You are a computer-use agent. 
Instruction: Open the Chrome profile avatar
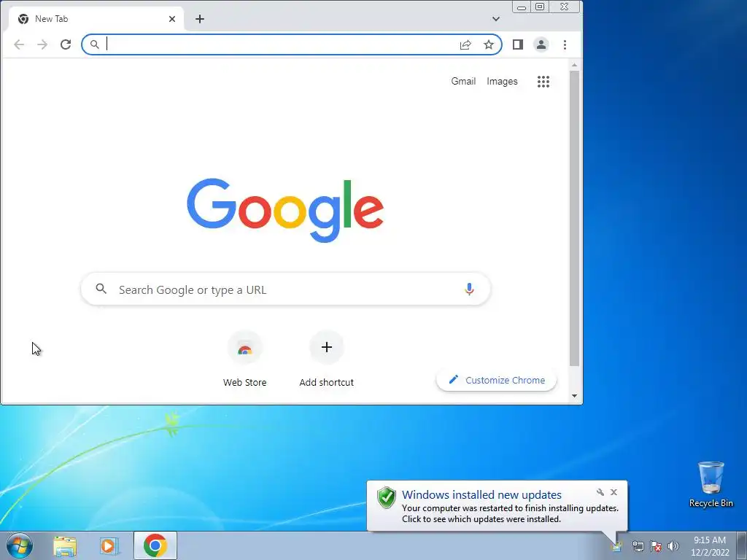(541, 44)
